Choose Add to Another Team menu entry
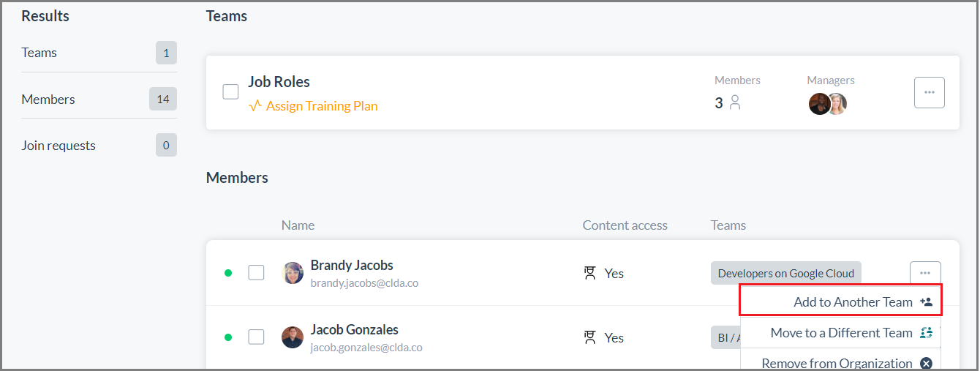 [841, 301]
